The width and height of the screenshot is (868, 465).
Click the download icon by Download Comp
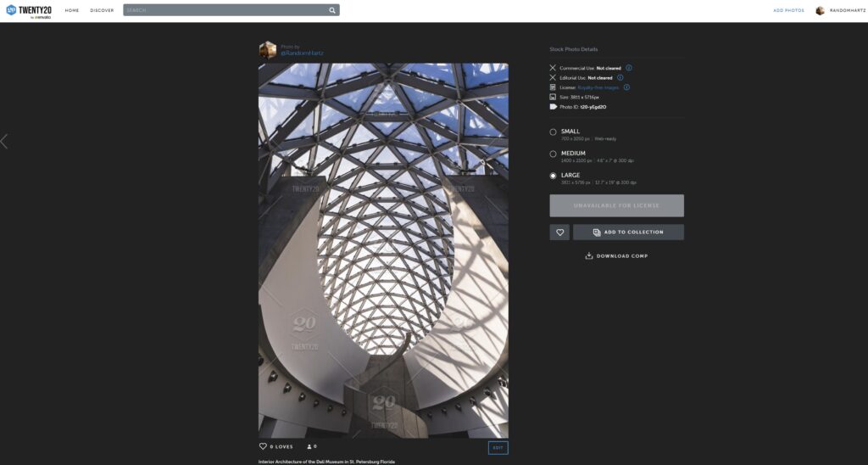click(589, 255)
